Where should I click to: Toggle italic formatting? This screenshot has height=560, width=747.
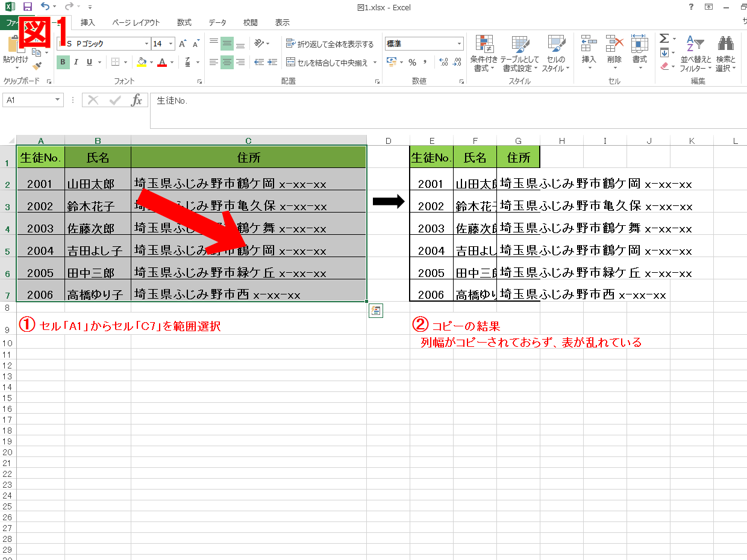tap(76, 62)
